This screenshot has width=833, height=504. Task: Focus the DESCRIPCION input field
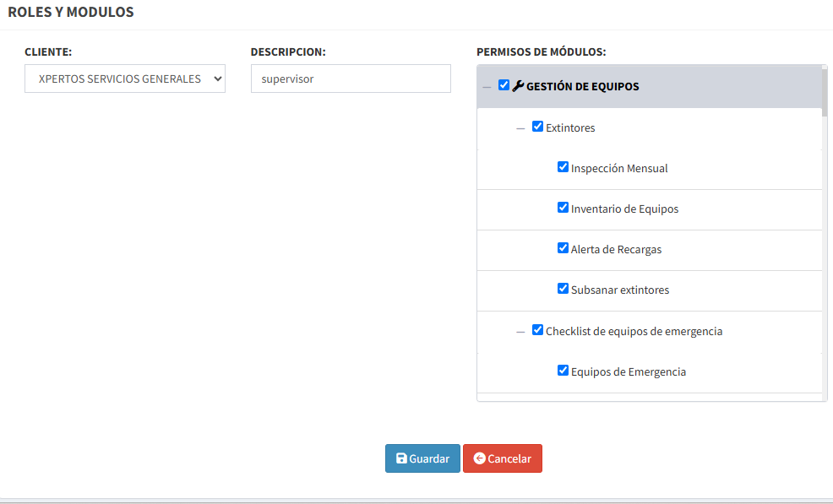click(x=351, y=79)
